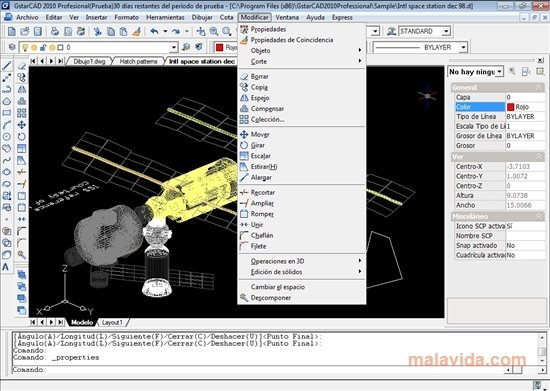Click the Erase tool in the modify toolbar
The height and width of the screenshot is (391, 550).
[x=22, y=66]
